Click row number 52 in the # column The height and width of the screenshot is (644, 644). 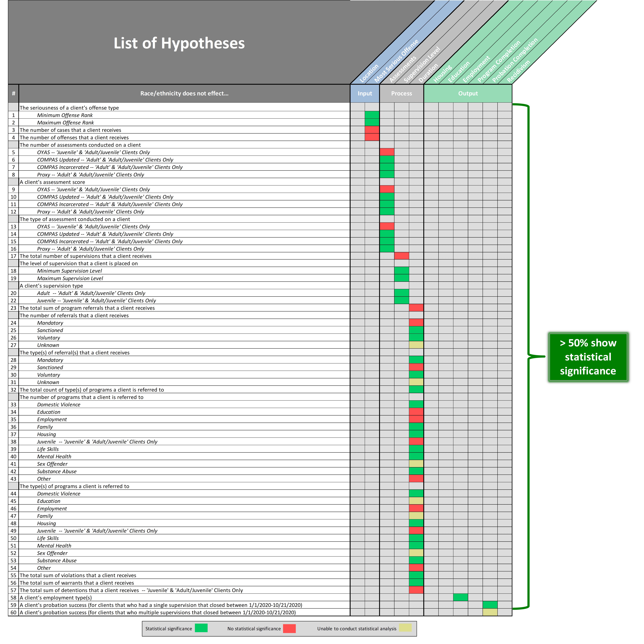coord(13,553)
